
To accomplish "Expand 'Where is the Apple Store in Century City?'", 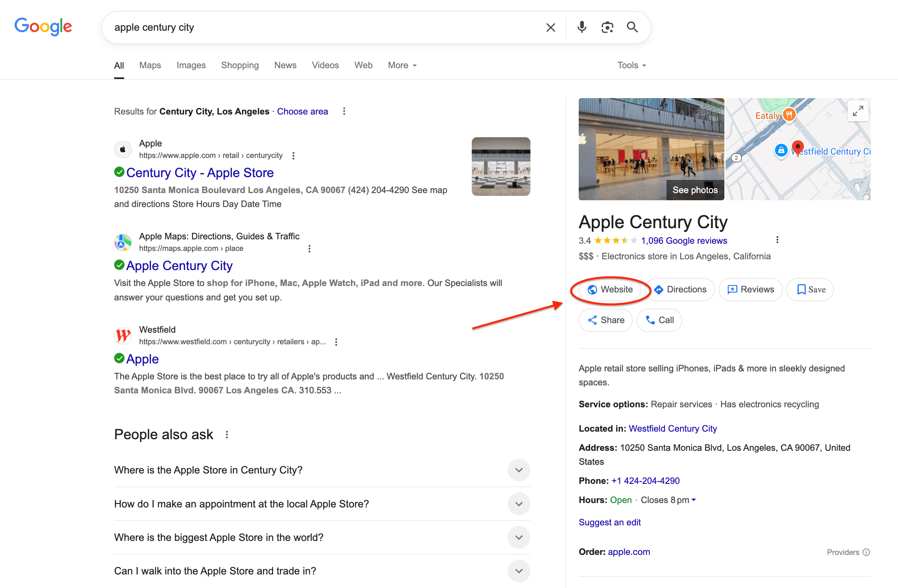I will [x=518, y=470].
